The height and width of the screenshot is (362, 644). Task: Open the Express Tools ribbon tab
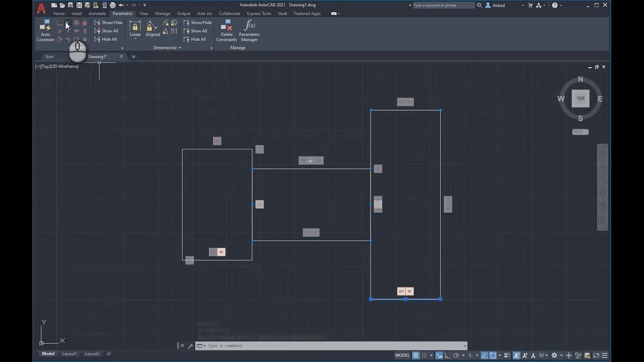tap(259, 14)
